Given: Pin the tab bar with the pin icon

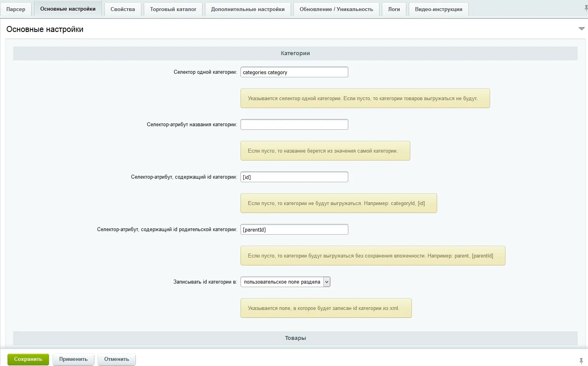Looking at the screenshot, I should pyautogui.click(x=586, y=8).
